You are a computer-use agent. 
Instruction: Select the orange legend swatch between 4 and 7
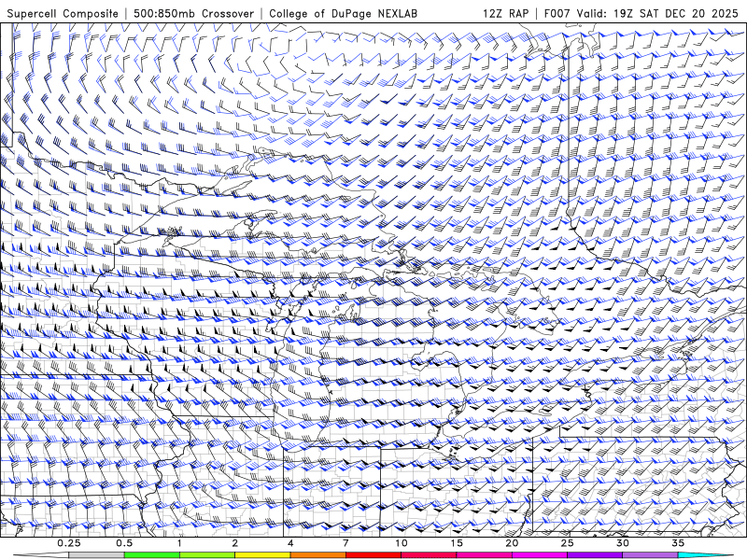317,555
